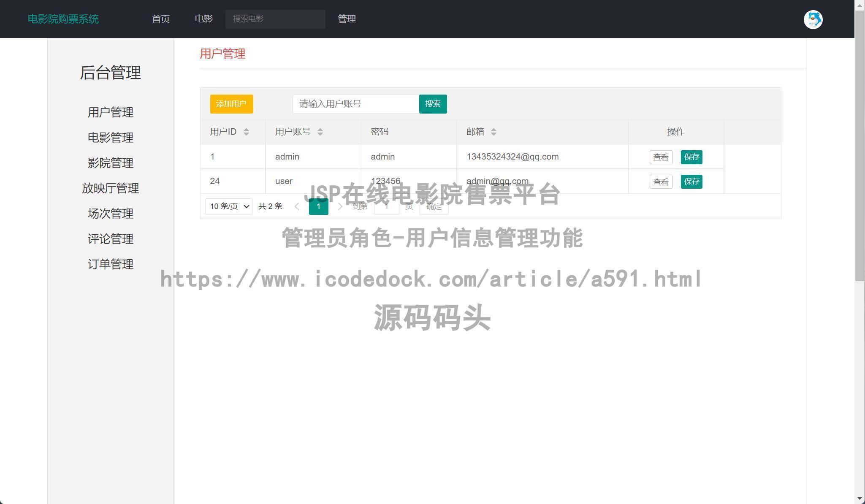Go to previous page using left chevron
Image resolution: width=865 pixels, height=504 pixels.
[297, 206]
